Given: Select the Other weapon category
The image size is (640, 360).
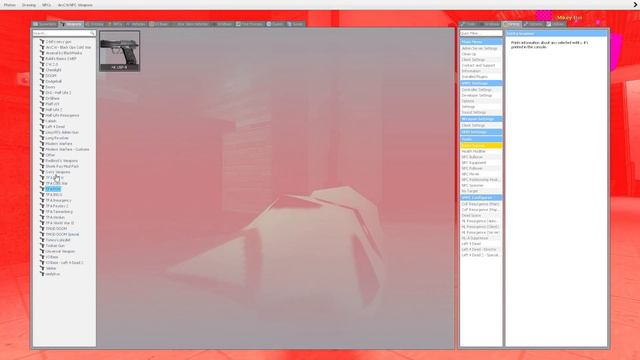Looking at the screenshot, I should (50, 155).
